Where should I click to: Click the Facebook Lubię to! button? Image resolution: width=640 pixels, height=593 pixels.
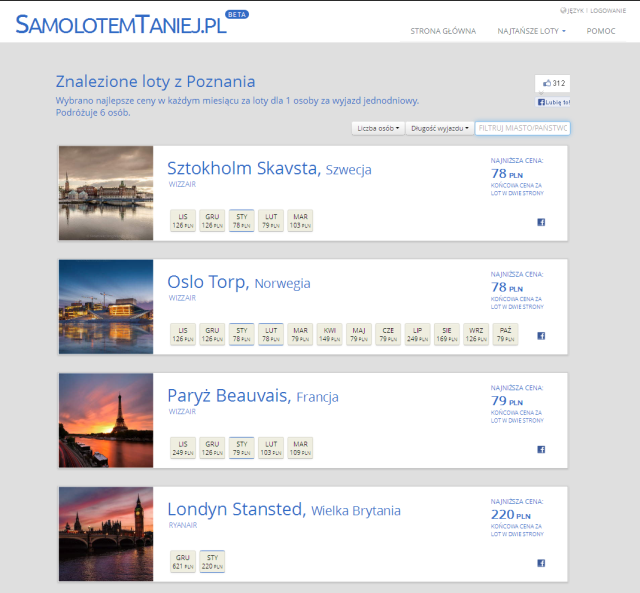coord(553,102)
